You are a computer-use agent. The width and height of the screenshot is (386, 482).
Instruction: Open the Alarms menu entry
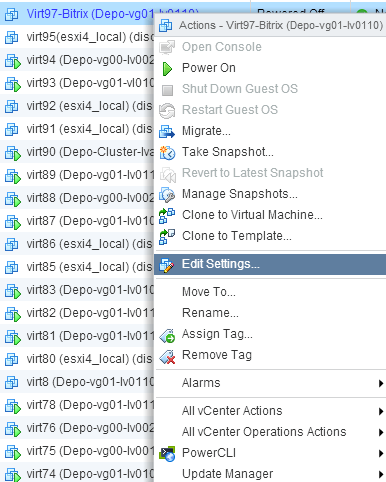pyautogui.click(x=271, y=383)
